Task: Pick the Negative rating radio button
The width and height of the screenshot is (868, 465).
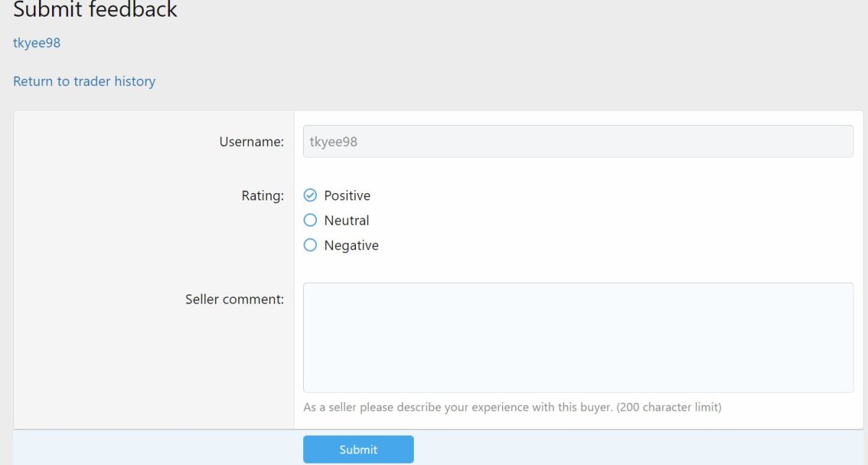Action: (x=310, y=245)
